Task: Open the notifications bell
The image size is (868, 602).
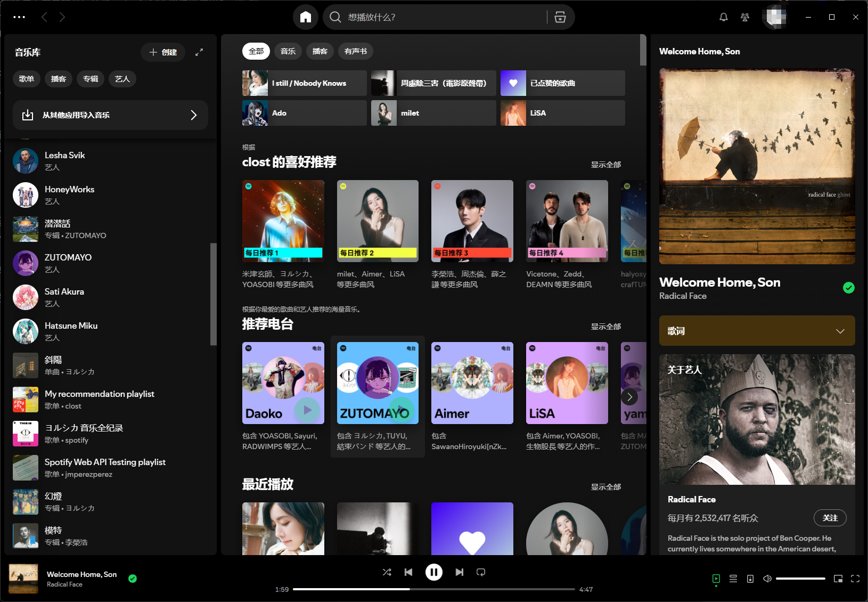Action: (x=723, y=17)
